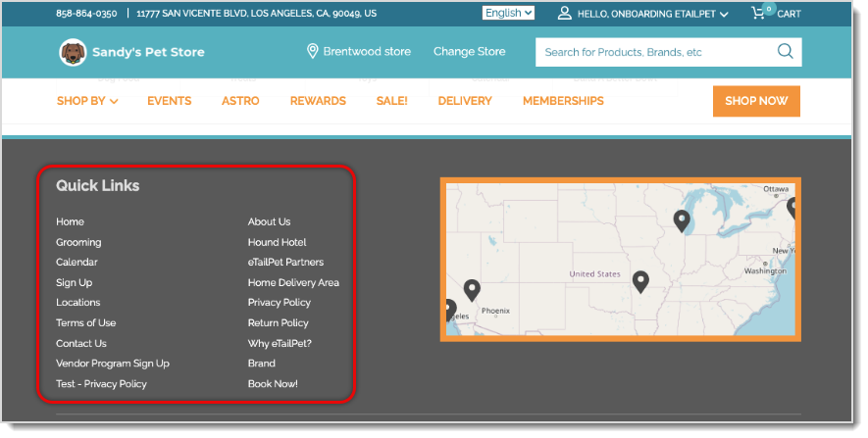Click the location pin icon beside Brentwood store

click(312, 51)
